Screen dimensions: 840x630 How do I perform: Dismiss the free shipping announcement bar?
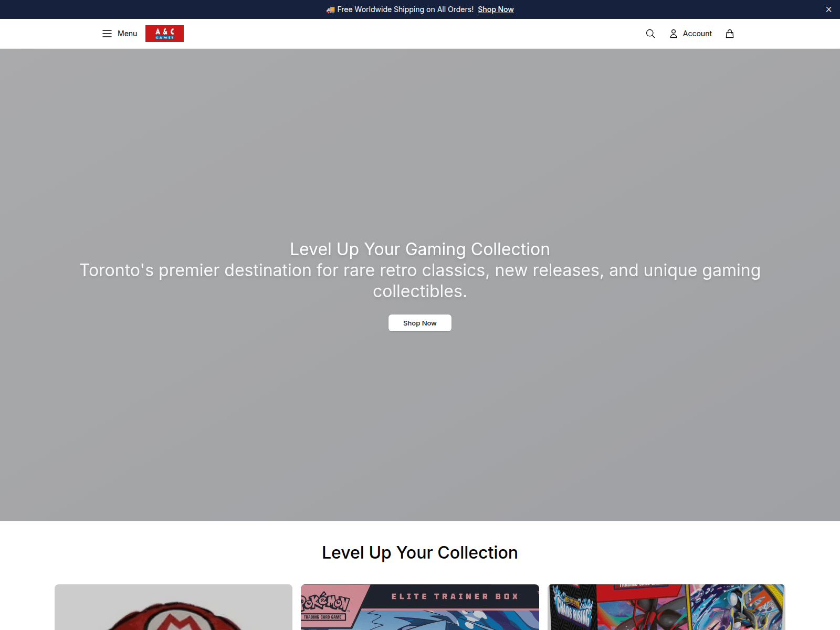(x=828, y=9)
